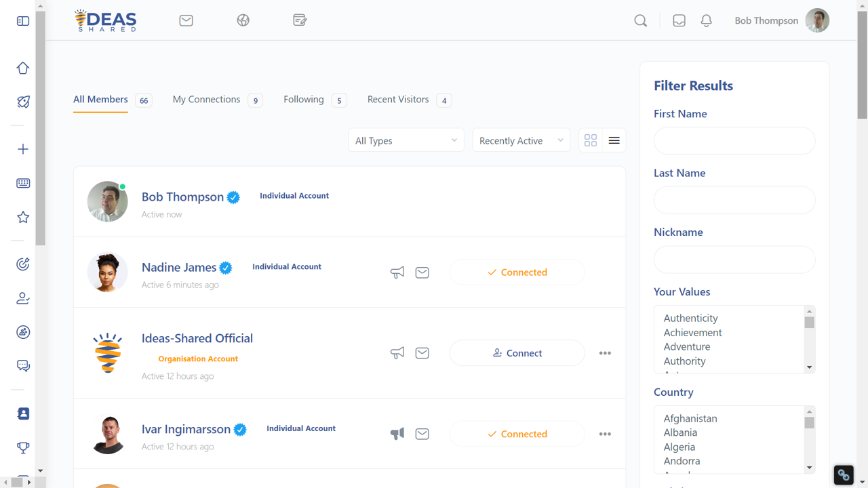868x488 pixels.
Task: Click Ivar Ingimarsson avatar thumbnail
Action: [x=108, y=434]
